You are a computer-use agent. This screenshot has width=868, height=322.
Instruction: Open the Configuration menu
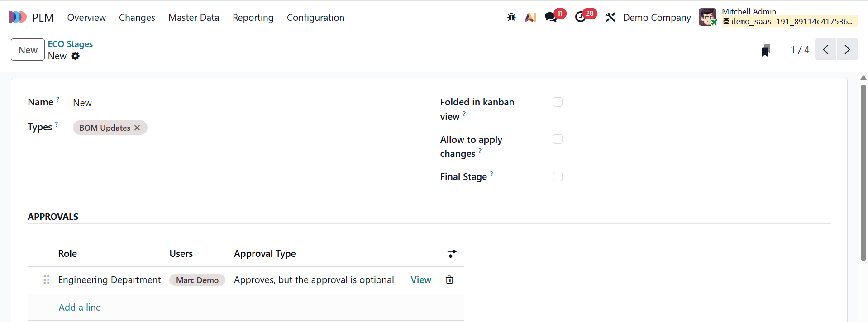315,18
